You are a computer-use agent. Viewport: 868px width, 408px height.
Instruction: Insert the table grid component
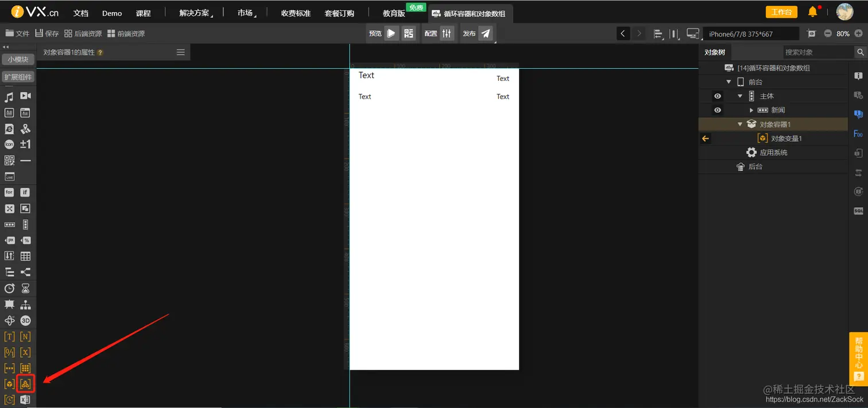[25, 257]
